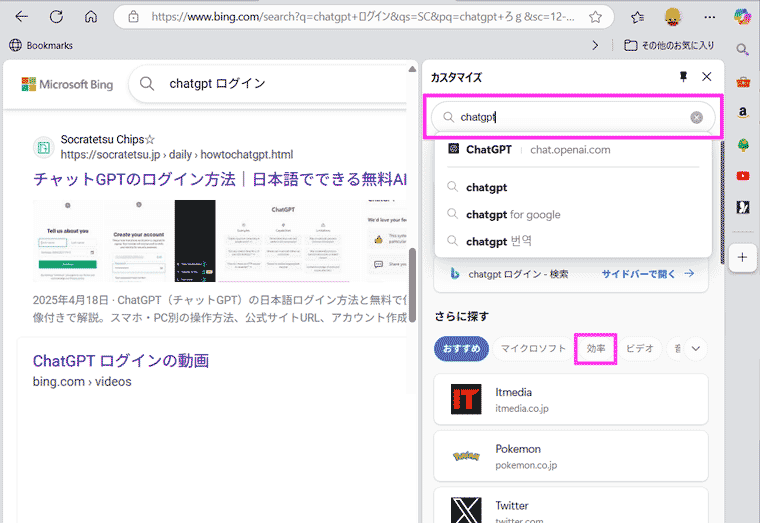Click the customize panel scrollbar
The image size is (760, 523).
click(722, 203)
